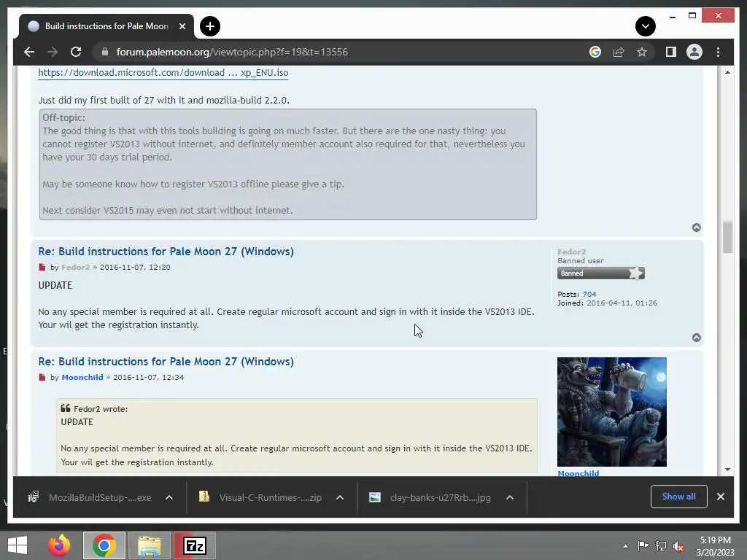The height and width of the screenshot is (560, 747).
Task: Click post icon beside Fedor2 byline
Action: tap(42, 267)
